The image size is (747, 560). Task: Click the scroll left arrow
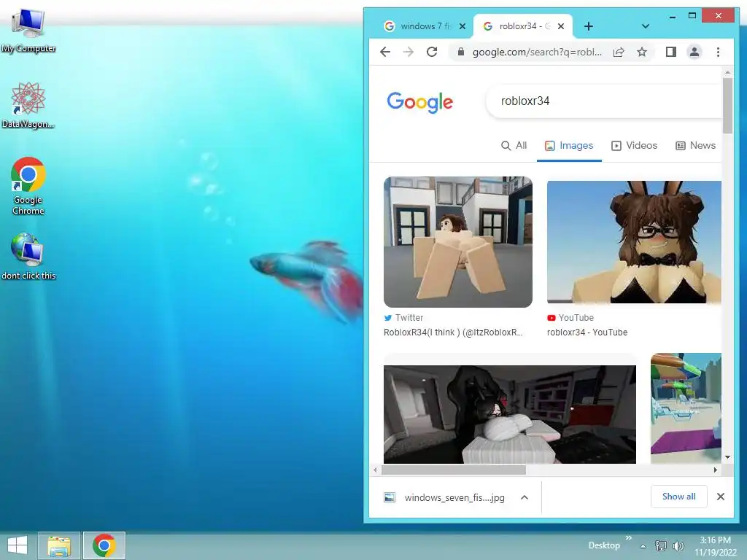(x=376, y=470)
